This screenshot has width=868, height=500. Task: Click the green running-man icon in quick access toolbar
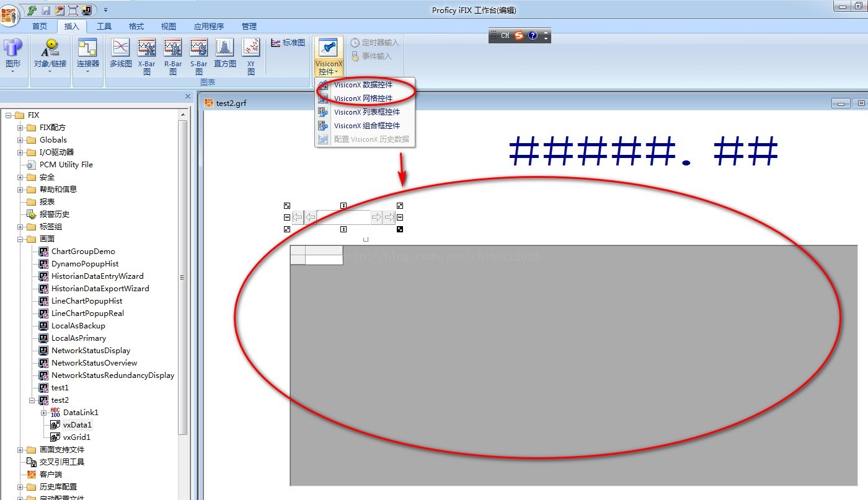point(32,10)
